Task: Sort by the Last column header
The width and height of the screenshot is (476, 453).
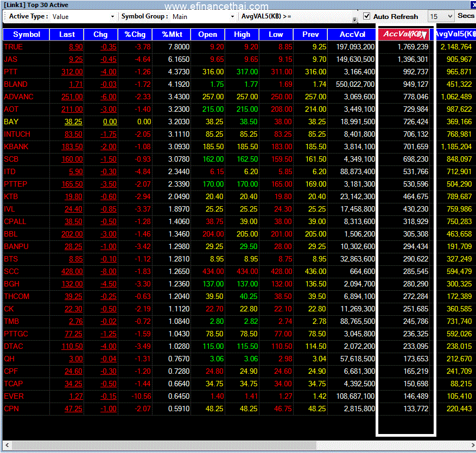Action: coord(67,34)
